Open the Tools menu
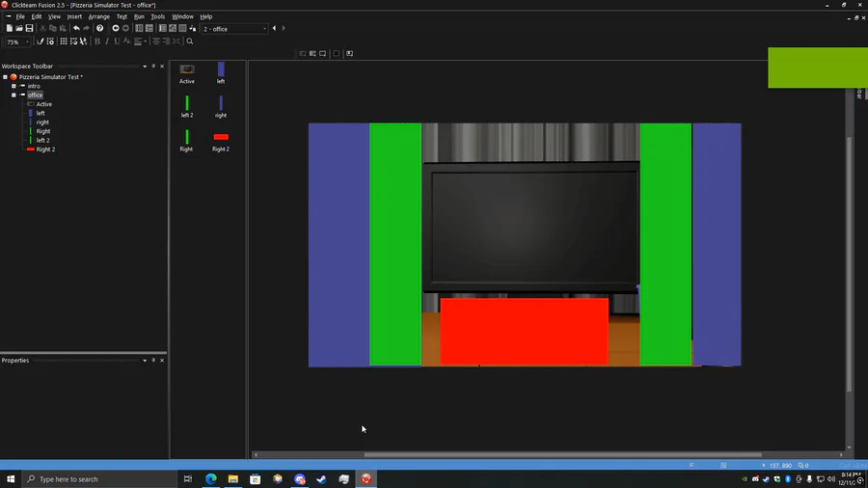 pyautogui.click(x=158, y=16)
